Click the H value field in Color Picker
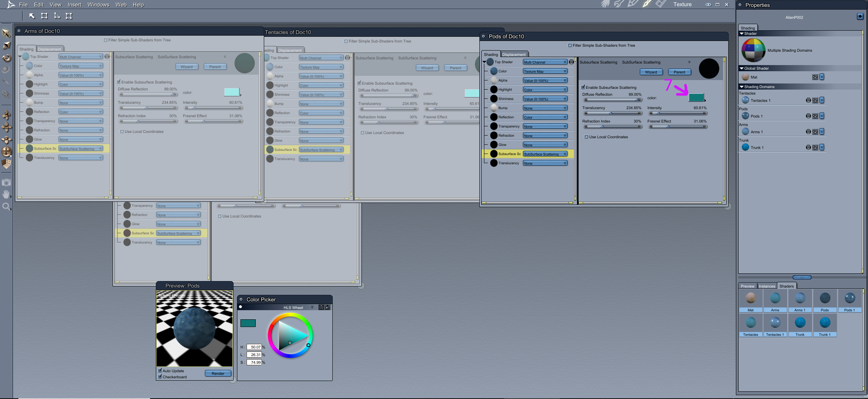The image size is (868, 399). coord(254,347)
